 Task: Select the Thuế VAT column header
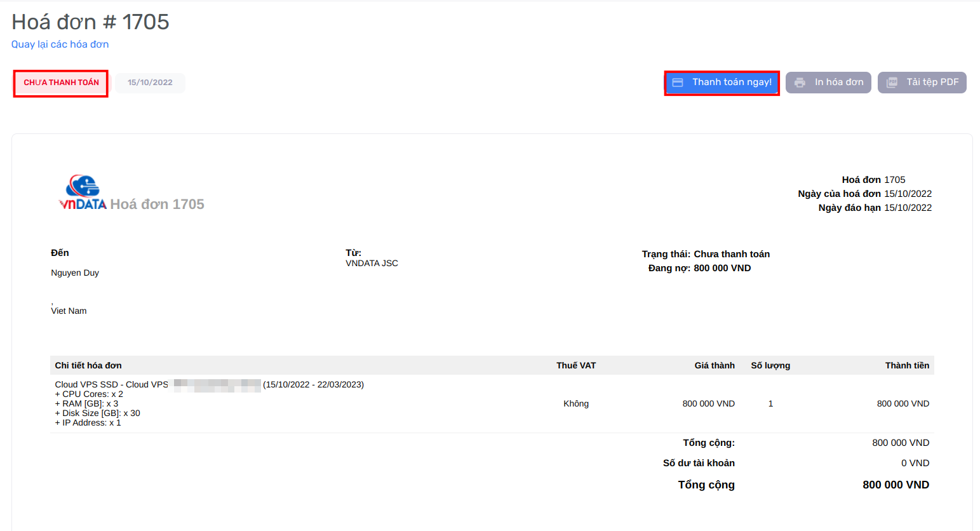576,365
